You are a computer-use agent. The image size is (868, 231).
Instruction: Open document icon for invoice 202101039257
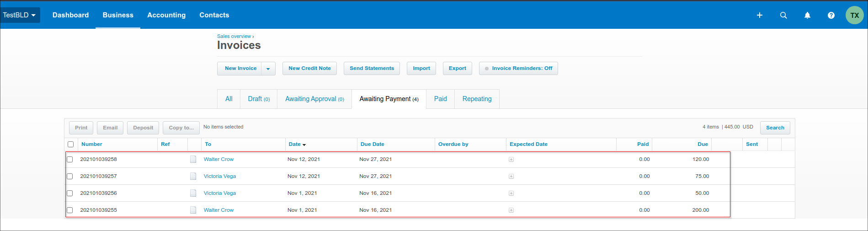[x=193, y=176]
